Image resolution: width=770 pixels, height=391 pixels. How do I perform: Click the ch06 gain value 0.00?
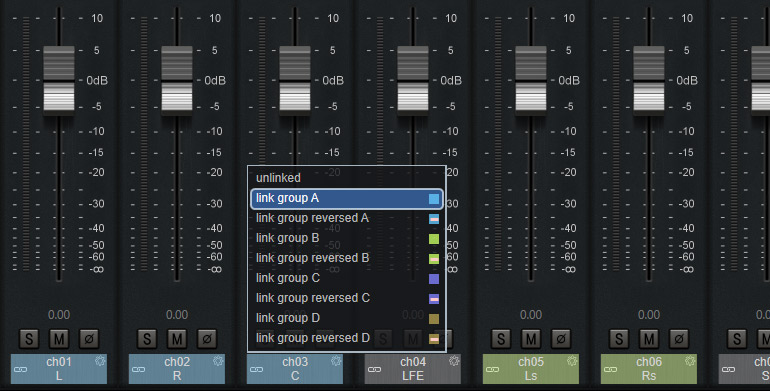click(649, 315)
